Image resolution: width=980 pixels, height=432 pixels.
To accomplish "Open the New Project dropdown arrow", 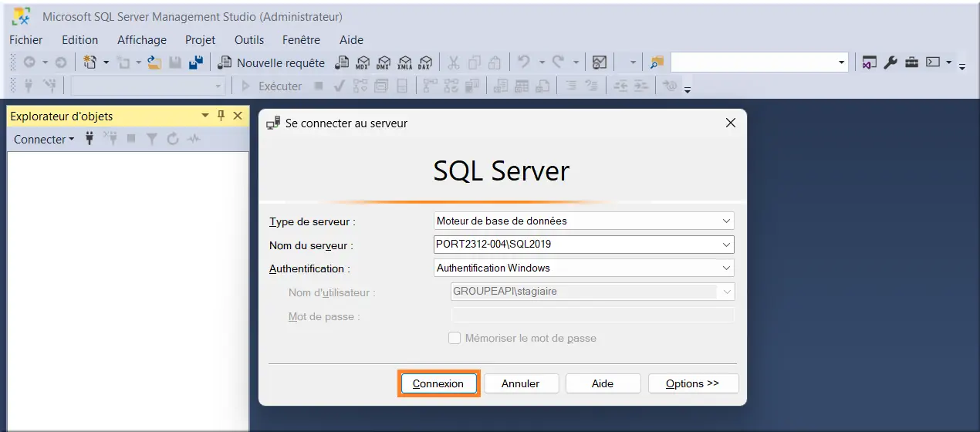I will 106,62.
